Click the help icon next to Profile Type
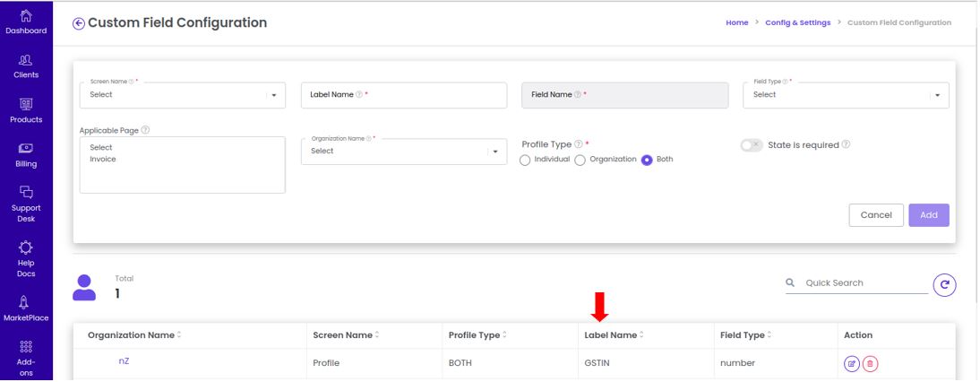980x382 pixels. [578, 143]
